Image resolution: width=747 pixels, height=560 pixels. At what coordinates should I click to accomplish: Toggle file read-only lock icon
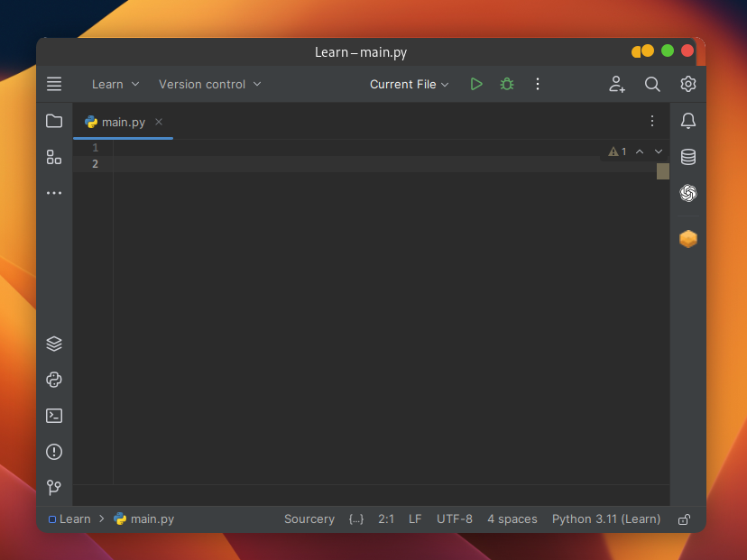684,519
